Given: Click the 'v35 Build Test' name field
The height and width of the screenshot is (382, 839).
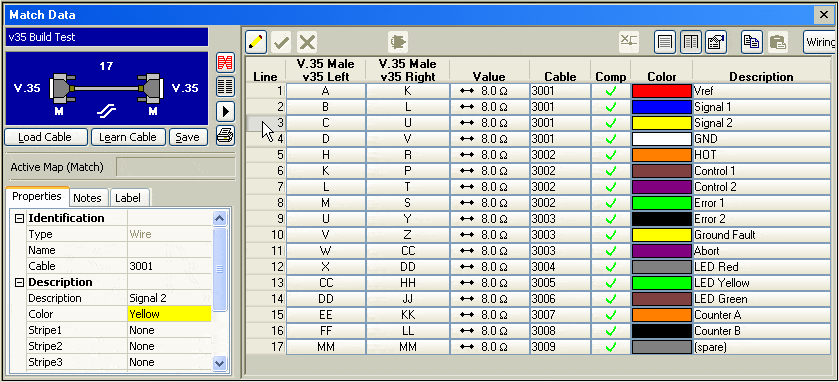Looking at the screenshot, I should (x=106, y=37).
